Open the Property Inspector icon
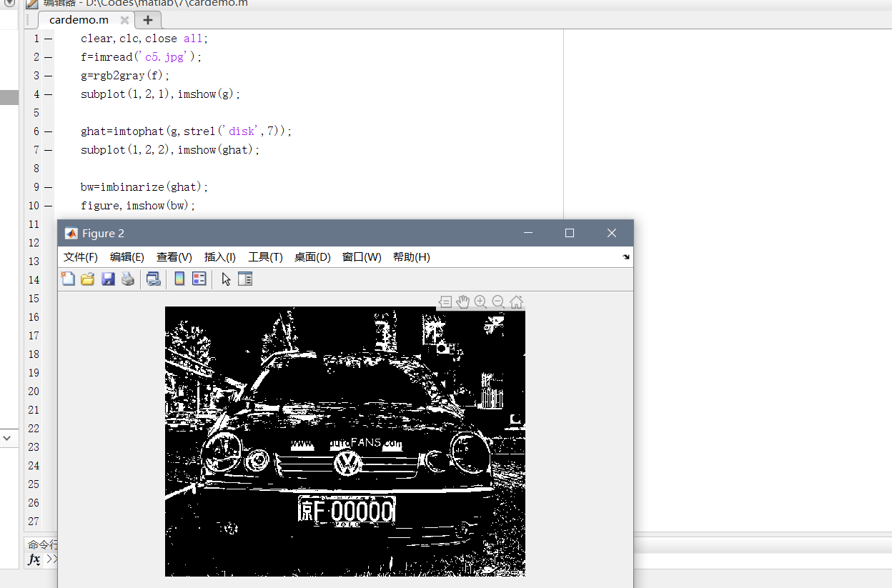Viewport: 892px width, 588px height. tap(245, 279)
